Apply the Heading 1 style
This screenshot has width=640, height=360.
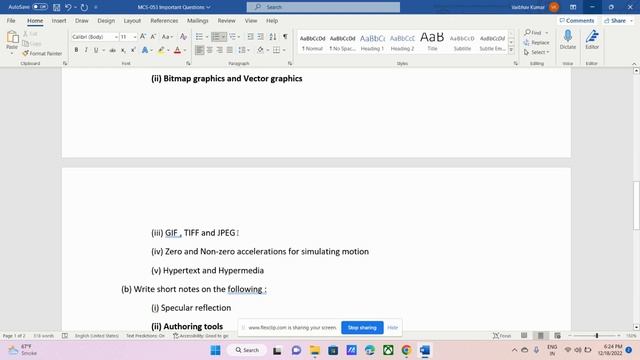pyautogui.click(x=372, y=42)
